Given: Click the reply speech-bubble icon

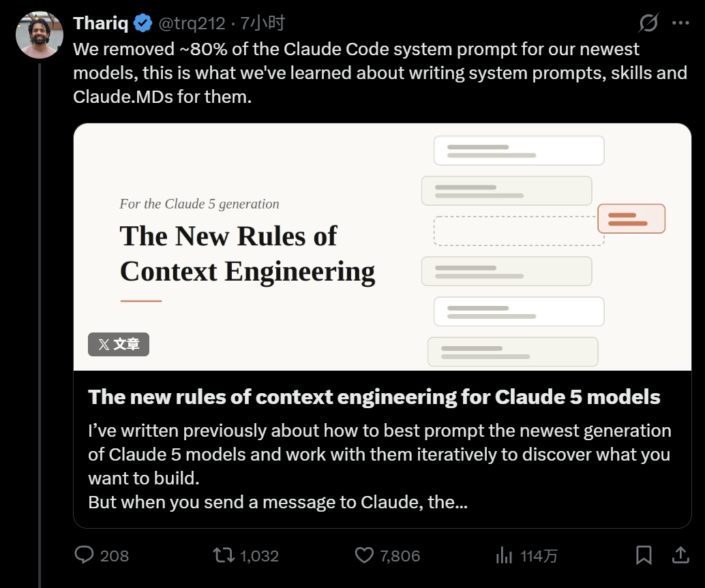Looking at the screenshot, I should [x=84, y=555].
